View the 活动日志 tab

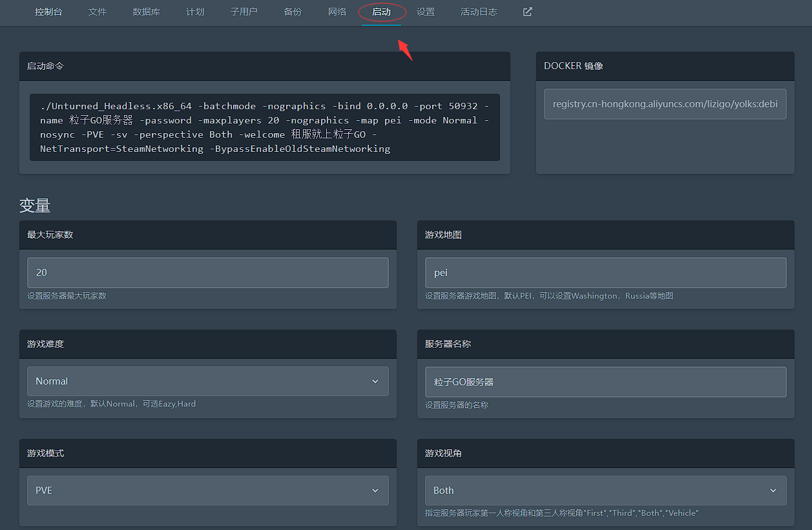click(x=479, y=12)
